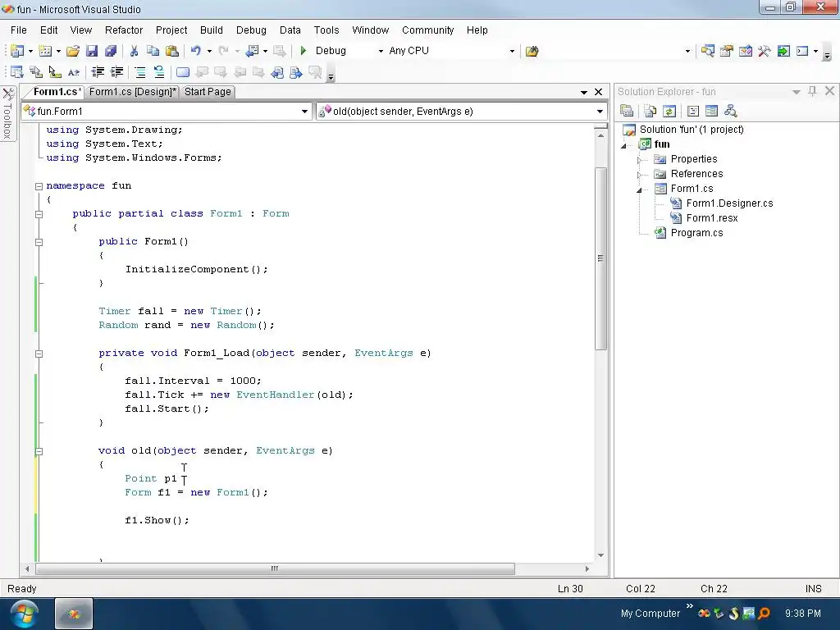This screenshot has width=840, height=630.
Task: Toggle Show All Files in Solution Explorer
Action: (651, 111)
